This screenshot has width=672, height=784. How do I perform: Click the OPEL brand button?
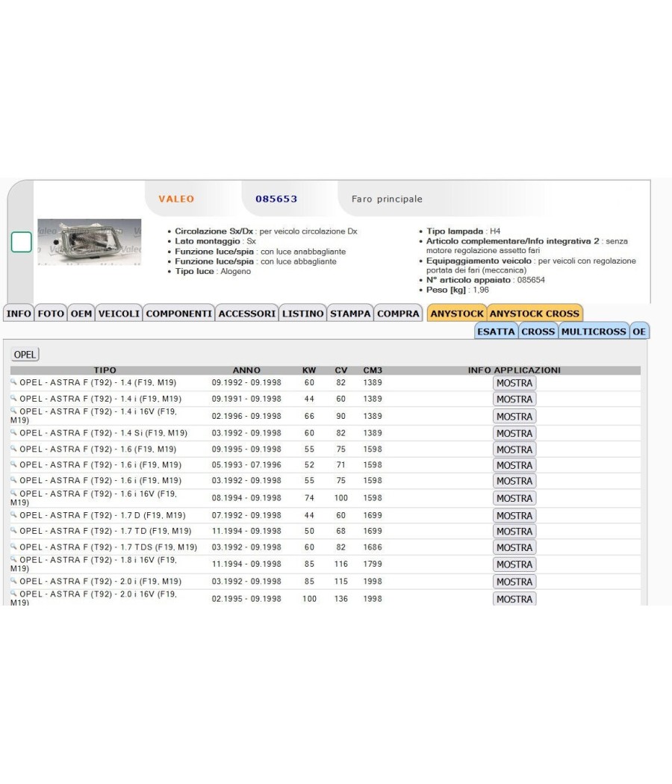coord(25,355)
